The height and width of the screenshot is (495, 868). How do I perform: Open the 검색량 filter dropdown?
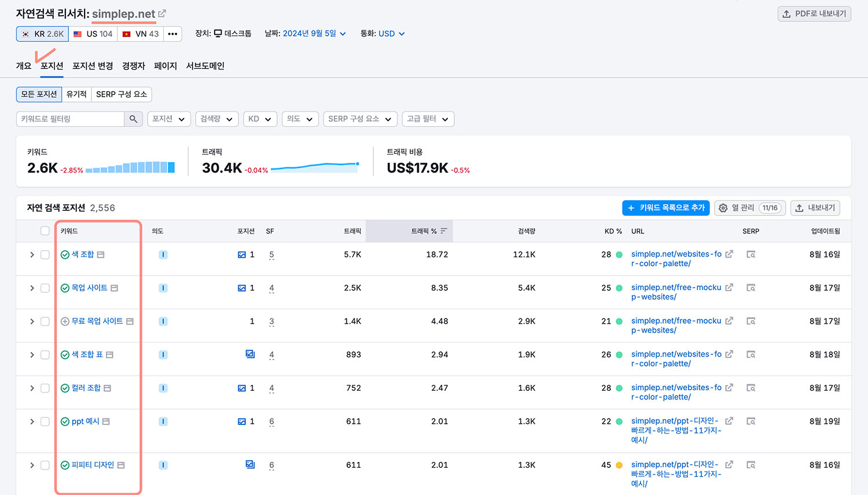(x=217, y=119)
